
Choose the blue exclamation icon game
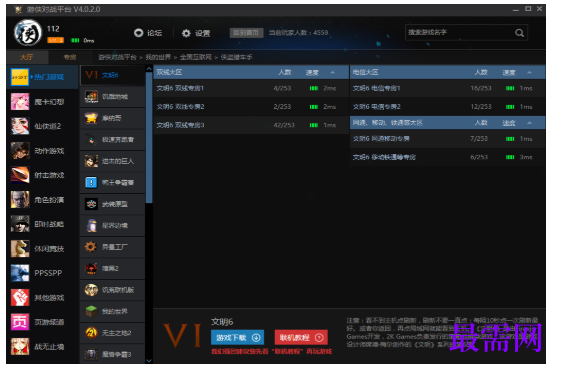[92, 183]
